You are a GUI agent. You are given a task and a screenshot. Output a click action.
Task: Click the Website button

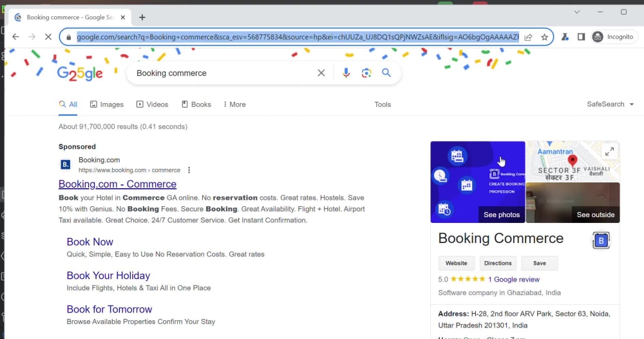point(457,263)
